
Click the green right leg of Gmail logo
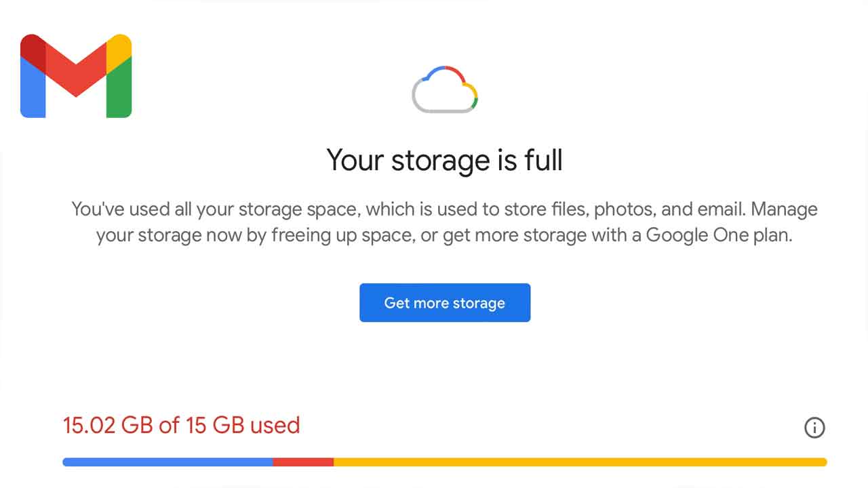click(119, 91)
